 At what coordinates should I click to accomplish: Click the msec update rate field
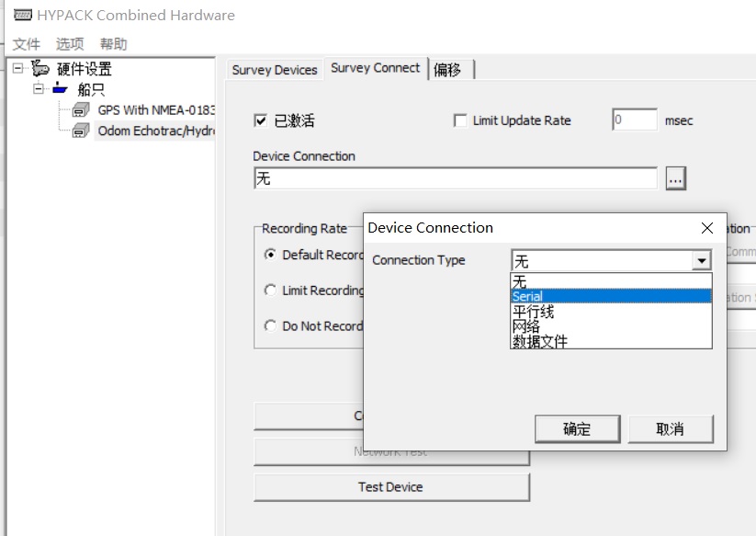pos(635,120)
